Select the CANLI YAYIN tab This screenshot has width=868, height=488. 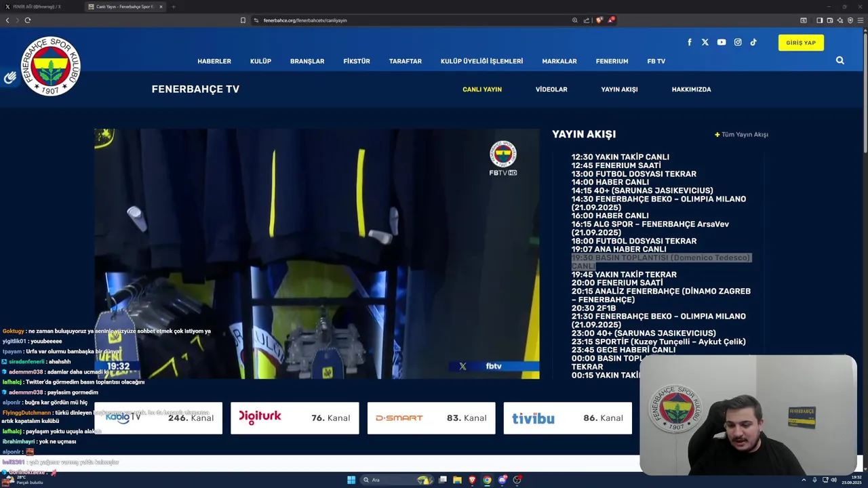pyautogui.click(x=482, y=89)
